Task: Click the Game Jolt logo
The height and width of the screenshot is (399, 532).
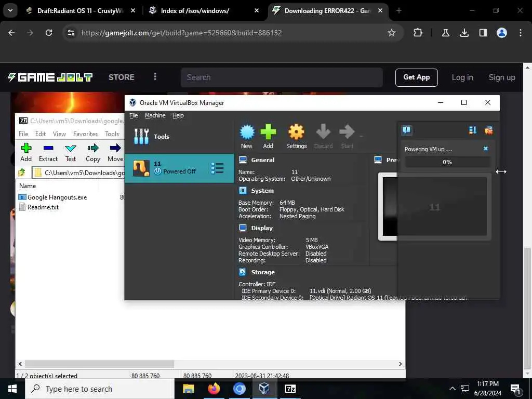Action: (50, 77)
